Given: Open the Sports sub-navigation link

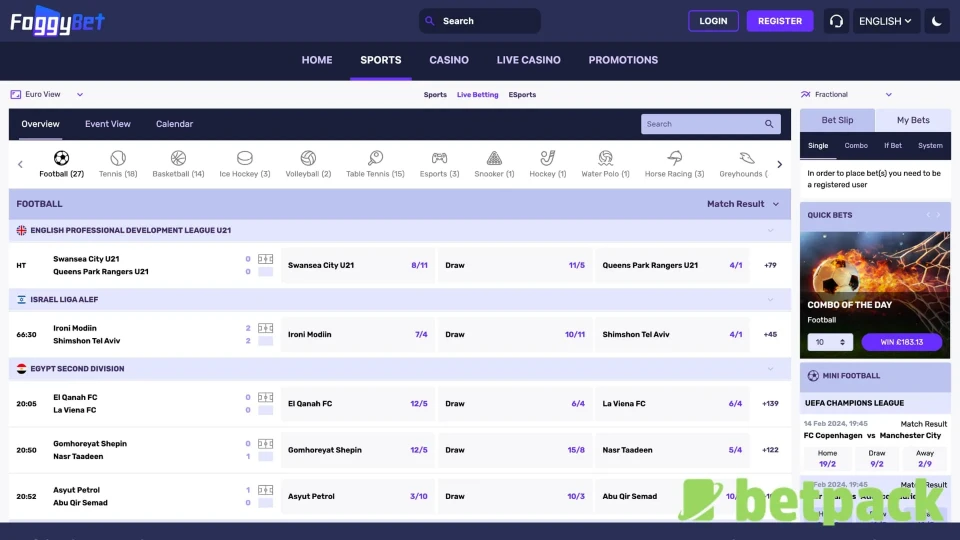Looking at the screenshot, I should pos(435,95).
